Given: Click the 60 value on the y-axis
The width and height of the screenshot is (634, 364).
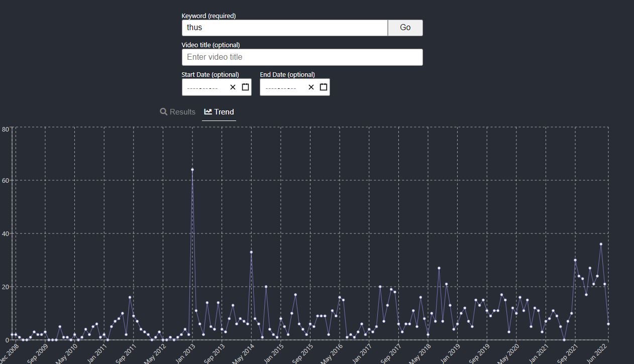Looking at the screenshot, I should [x=6, y=180].
